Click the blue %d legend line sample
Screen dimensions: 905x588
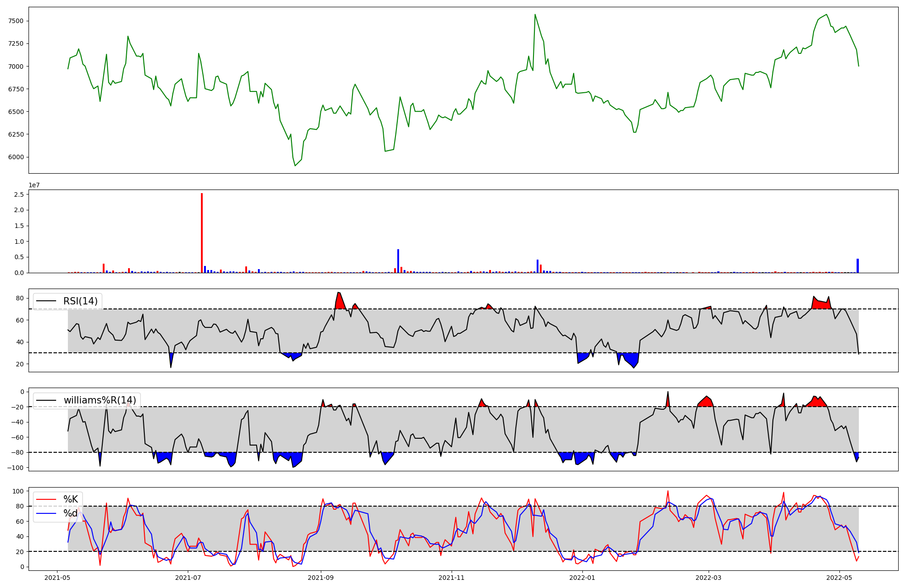[x=46, y=513]
